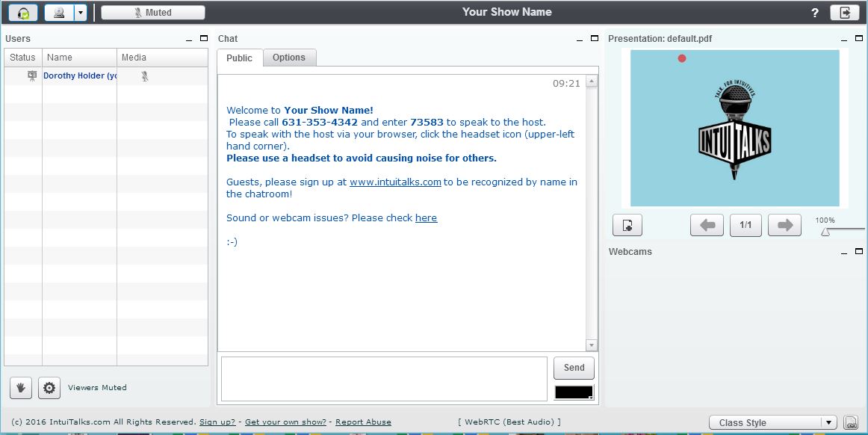The height and width of the screenshot is (435, 868).
Task: Click Dorothy Holder's muted mic icon
Action: (x=144, y=76)
